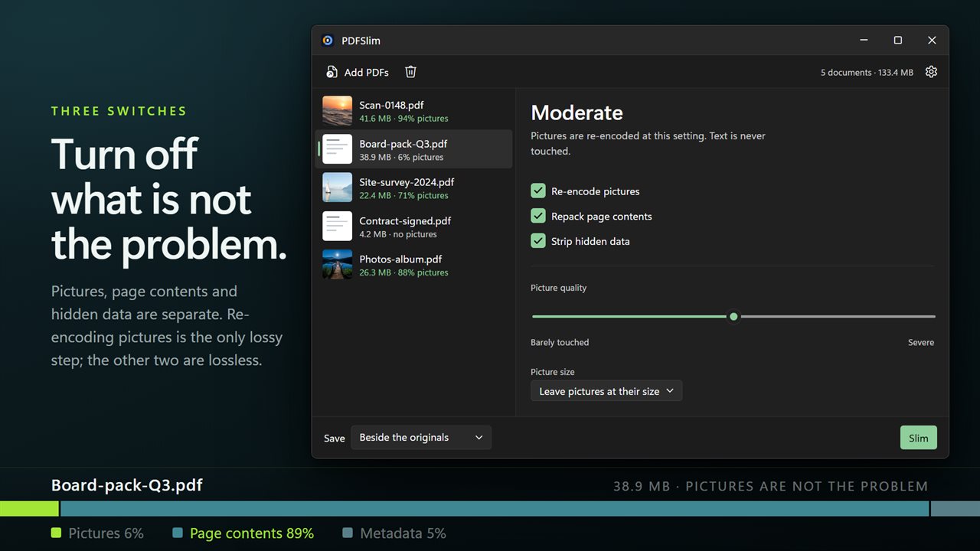
Task: Disable Strip hidden data checkbox
Action: pos(538,241)
